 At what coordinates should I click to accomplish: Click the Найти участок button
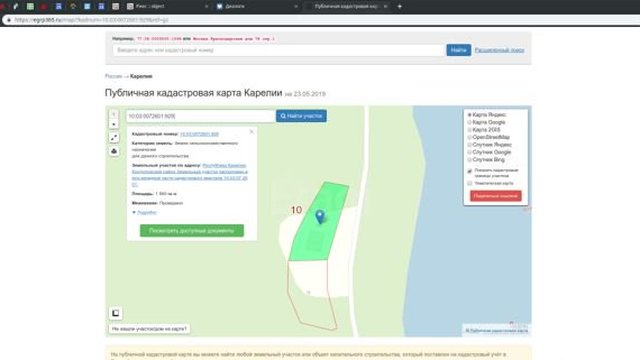[x=301, y=116]
